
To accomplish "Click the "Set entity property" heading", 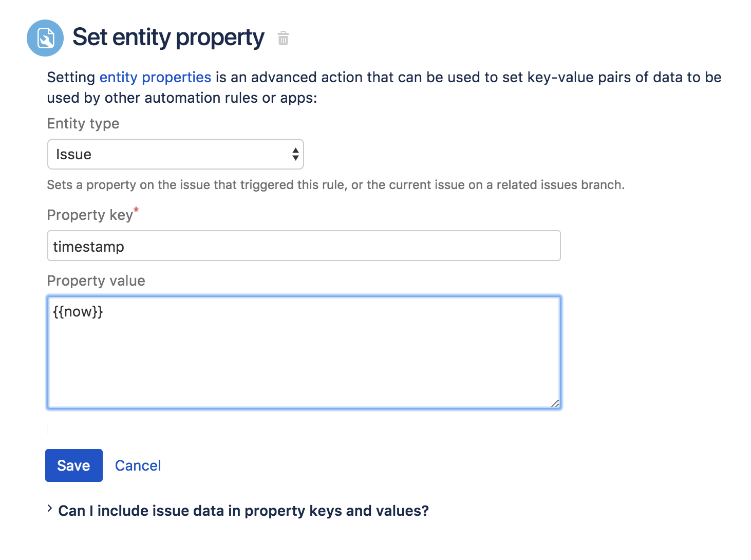I will click(168, 38).
